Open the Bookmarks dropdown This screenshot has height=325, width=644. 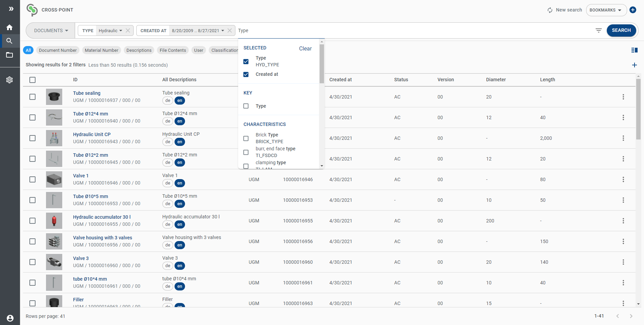coord(606,10)
